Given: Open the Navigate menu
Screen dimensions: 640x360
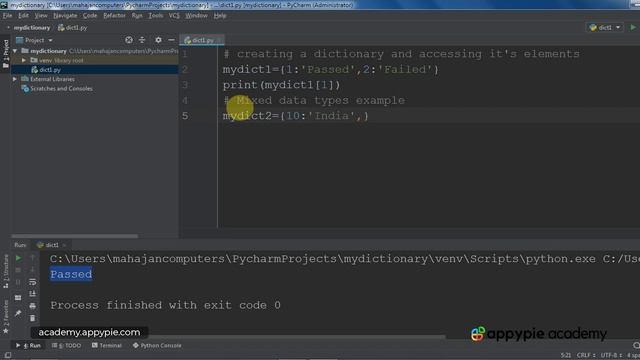Looking at the screenshot, I should [65, 16].
